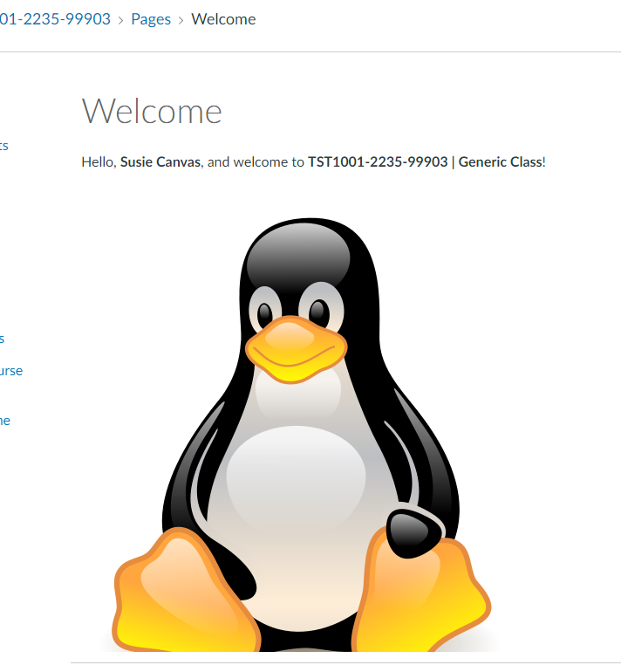Click the bold name Susie Canvas
The width and height of the screenshot is (621, 672).
tap(160, 162)
